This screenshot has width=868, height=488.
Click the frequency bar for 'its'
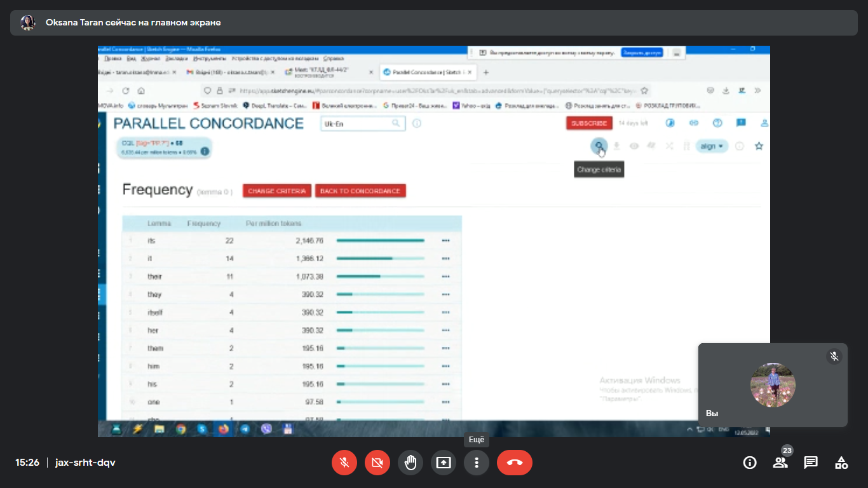[x=381, y=241]
